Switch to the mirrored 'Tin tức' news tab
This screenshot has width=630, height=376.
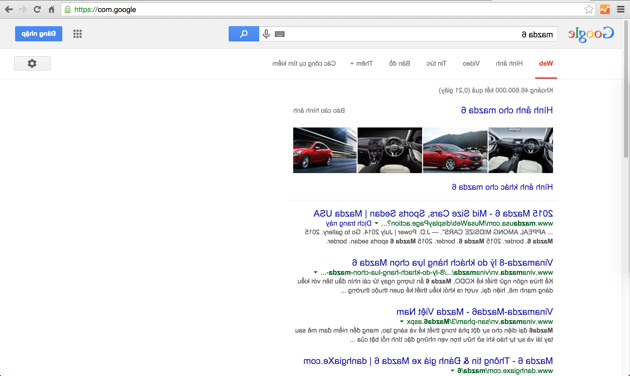pyautogui.click(x=436, y=63)
